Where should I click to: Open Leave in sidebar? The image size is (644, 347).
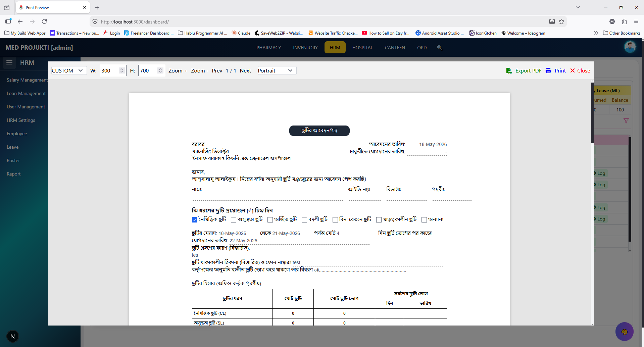(13, 147)
